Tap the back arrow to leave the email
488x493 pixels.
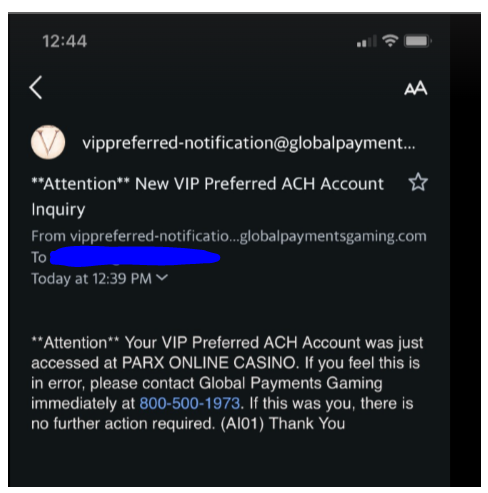point(36,87)
